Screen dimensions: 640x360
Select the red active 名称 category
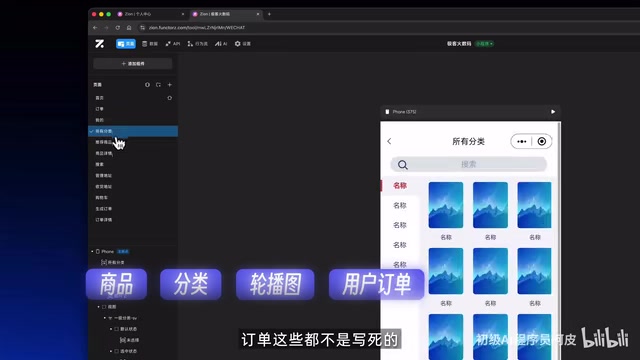(400, 186)
